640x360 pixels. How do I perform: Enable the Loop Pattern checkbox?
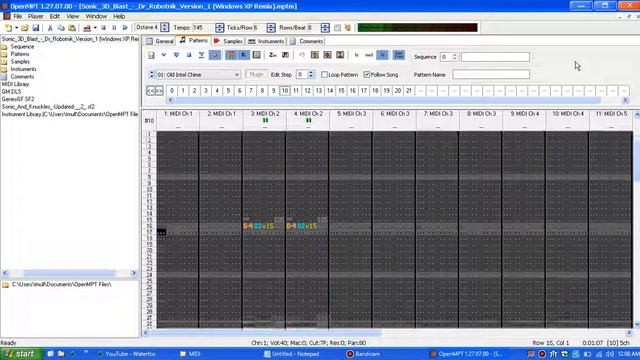pos(324,75)
